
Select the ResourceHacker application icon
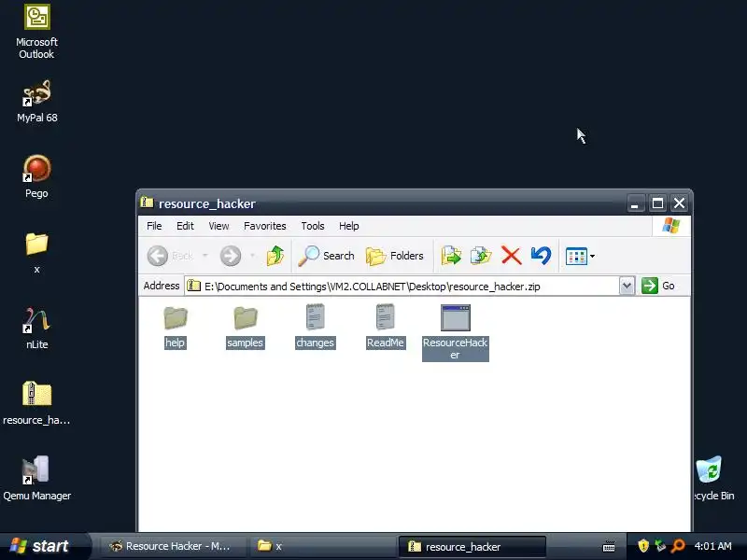[455, 332]
